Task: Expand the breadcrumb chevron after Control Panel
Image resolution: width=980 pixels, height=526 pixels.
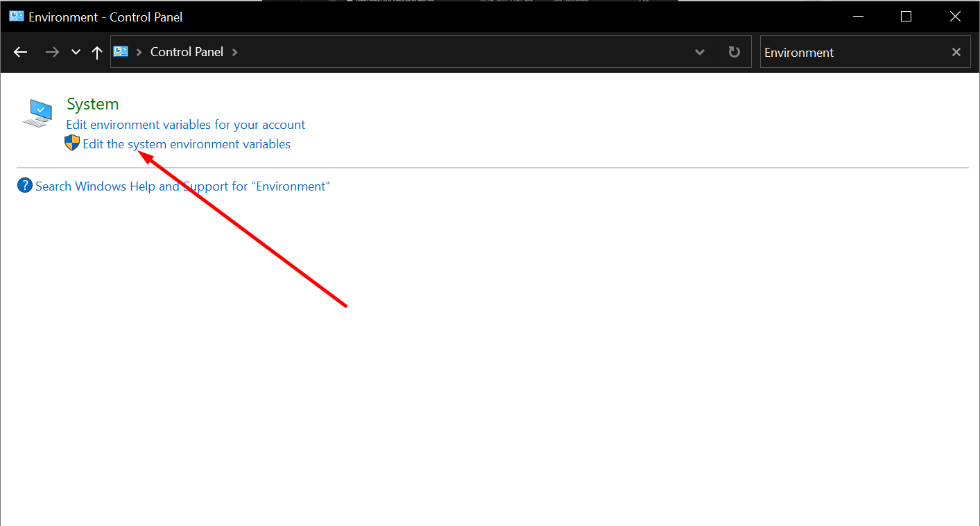Action: tap(234, 51)
